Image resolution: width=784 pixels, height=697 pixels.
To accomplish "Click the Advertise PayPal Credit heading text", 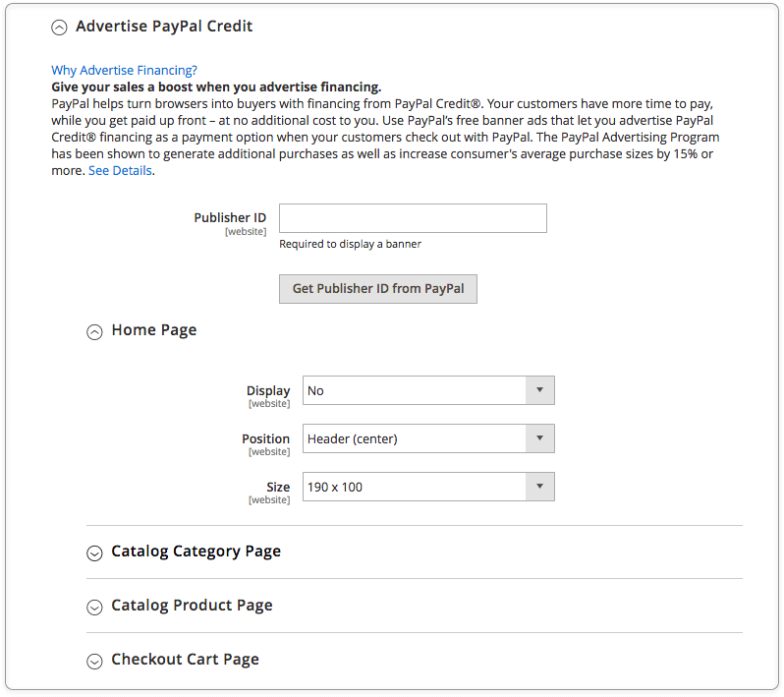I will 164,26.
